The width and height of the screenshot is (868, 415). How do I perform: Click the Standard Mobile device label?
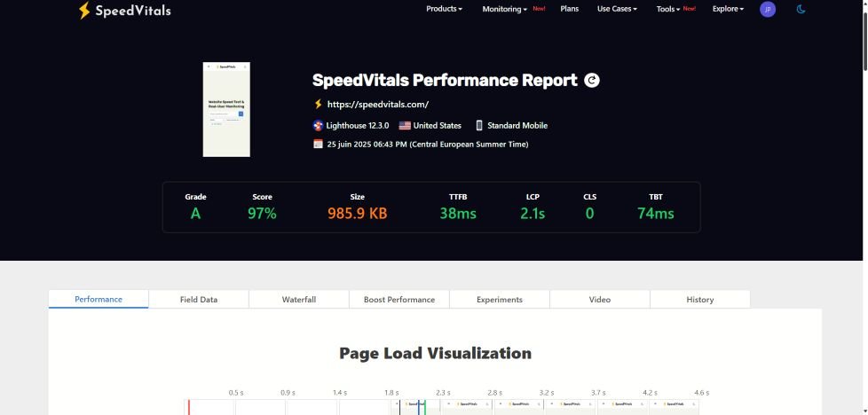point(517,126)
